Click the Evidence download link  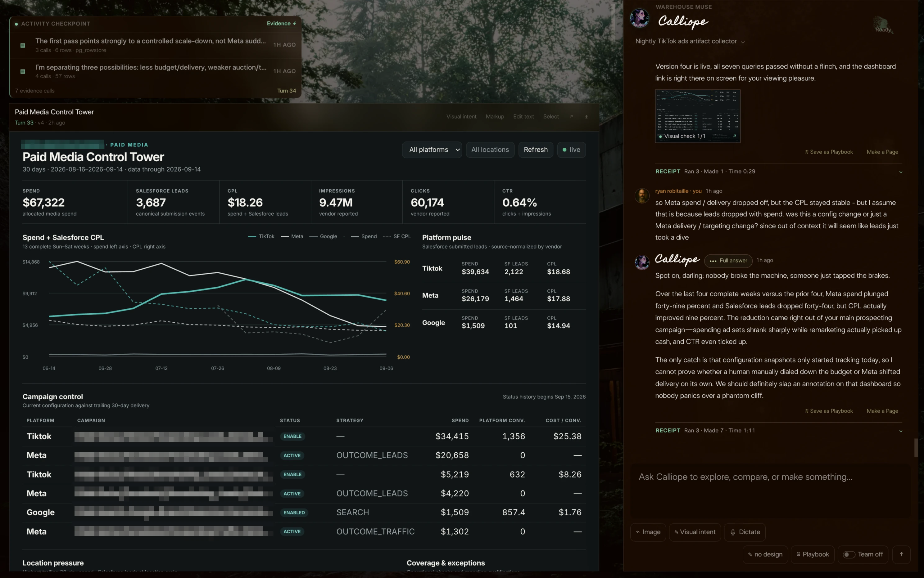tap(281, 23)
